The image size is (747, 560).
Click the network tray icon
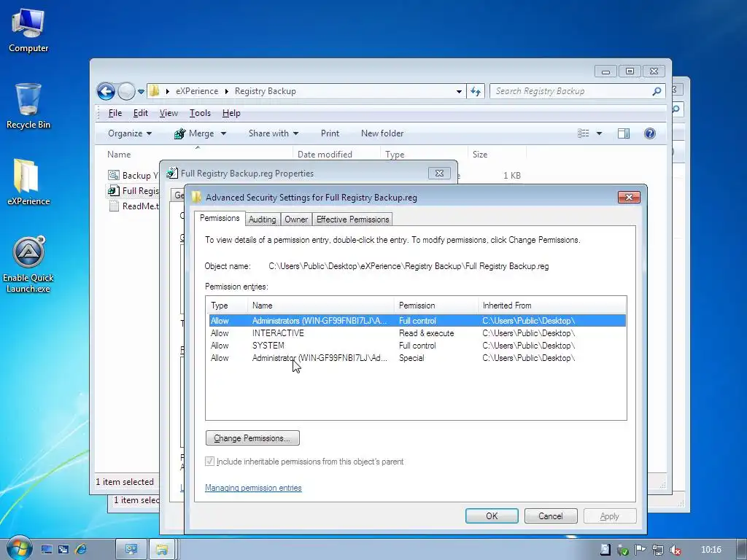click(658, 550)
